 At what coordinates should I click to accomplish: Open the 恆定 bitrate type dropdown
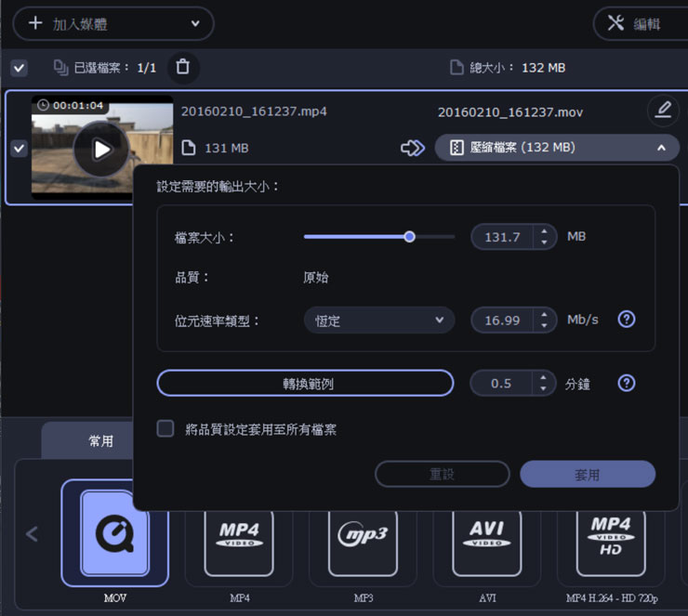coord(379,320)
